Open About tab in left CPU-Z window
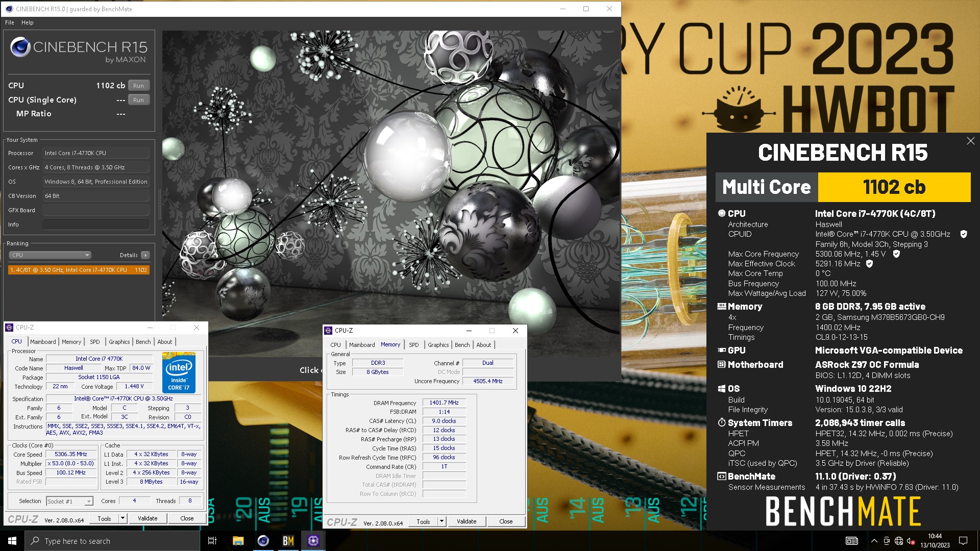Screen dimensions: 980x551 click(165, 342)
